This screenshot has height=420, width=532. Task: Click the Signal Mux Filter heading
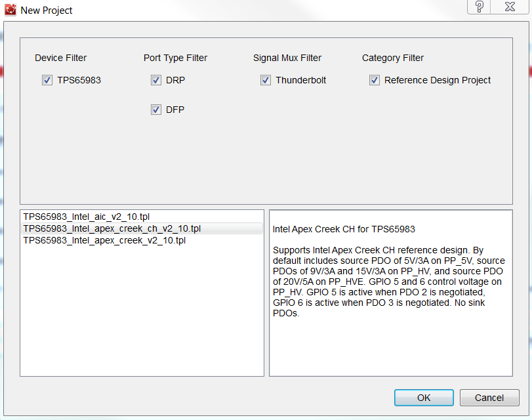pos(287,58)
